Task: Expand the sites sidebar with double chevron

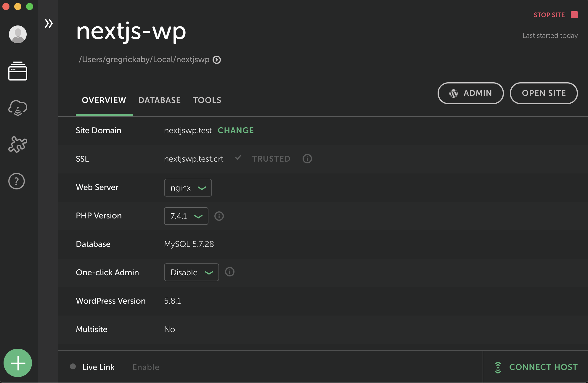Action: pos(49,23)
